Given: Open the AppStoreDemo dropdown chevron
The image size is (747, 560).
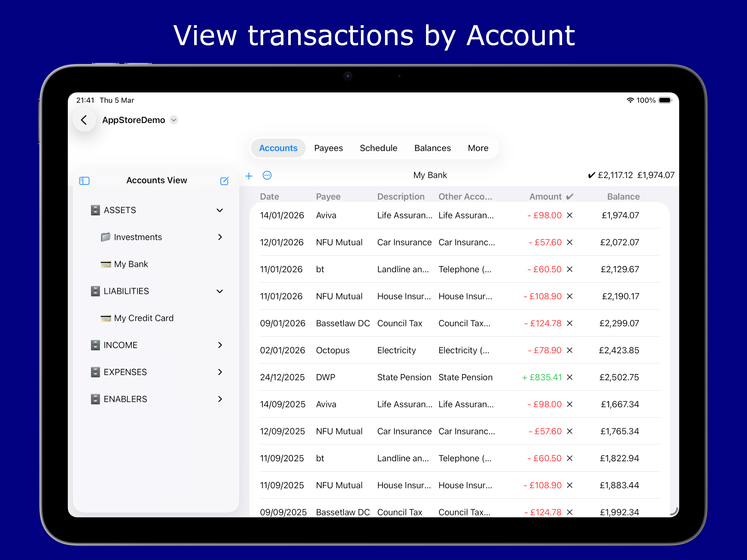Looking at the screenshot, I should (174, 120).
